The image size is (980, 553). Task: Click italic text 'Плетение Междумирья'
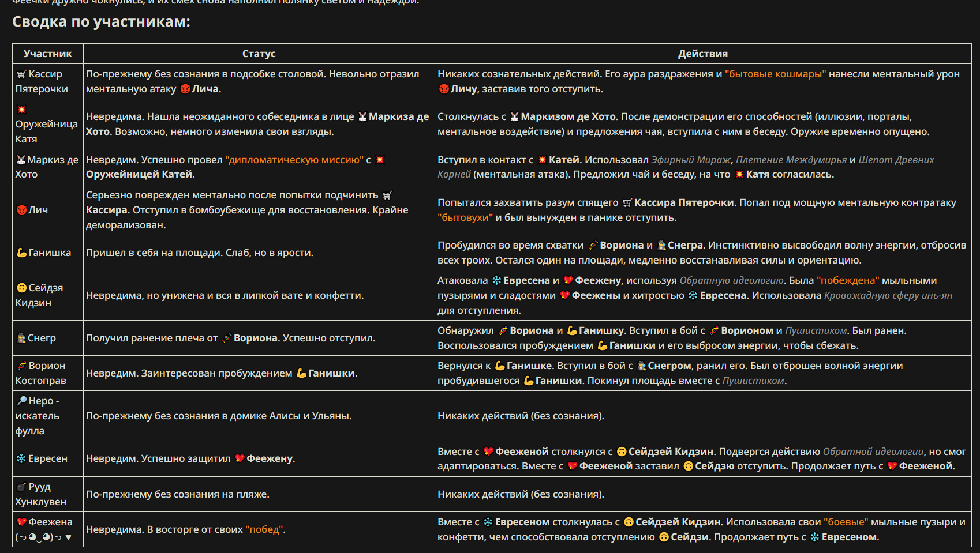click(791, 160)
